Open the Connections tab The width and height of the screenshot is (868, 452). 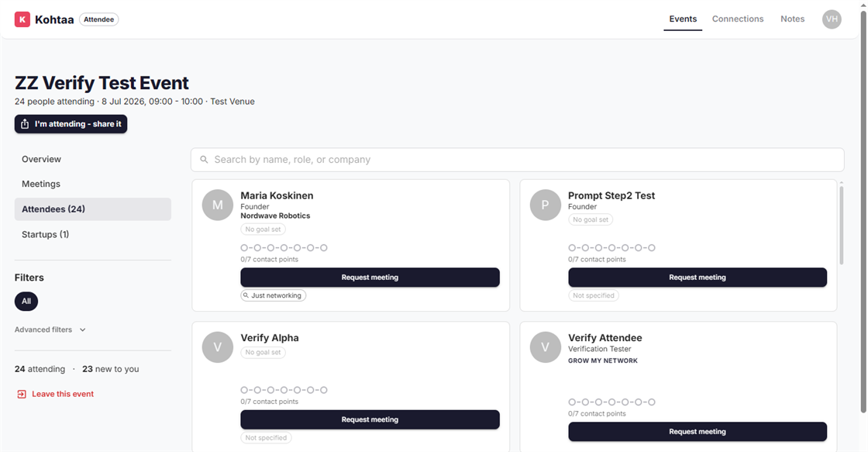(737, 19)
